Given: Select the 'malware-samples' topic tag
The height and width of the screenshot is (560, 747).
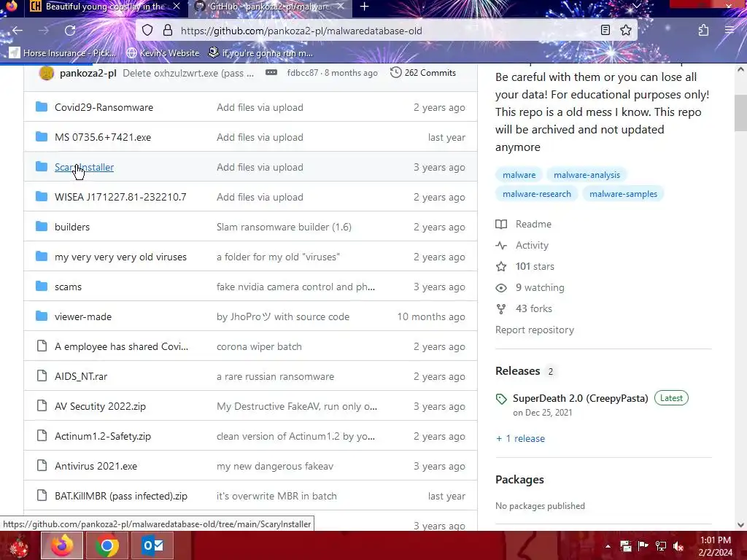Looking at the screenshot, I should [x=623, y=194].
